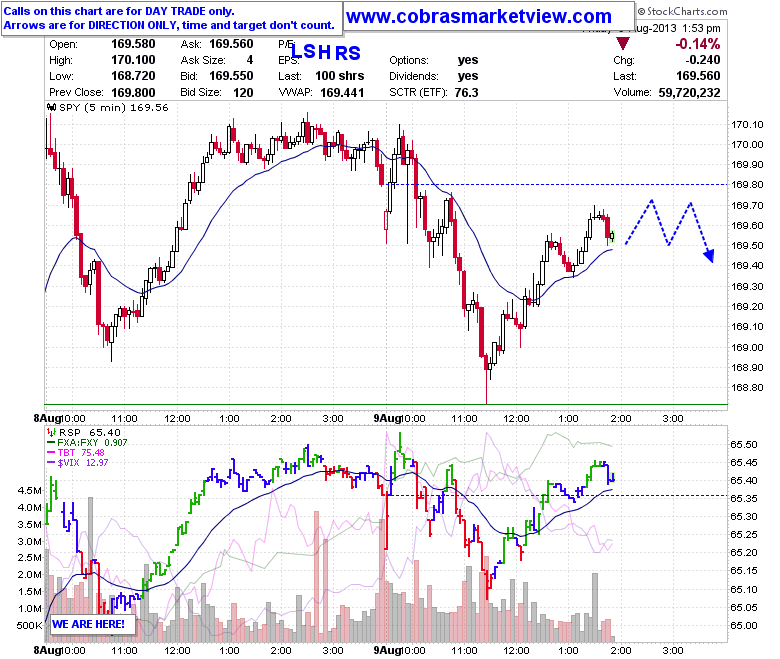
Task: Click the FXA:FXY 0.907 legend entry
Action: click(93, 442)
